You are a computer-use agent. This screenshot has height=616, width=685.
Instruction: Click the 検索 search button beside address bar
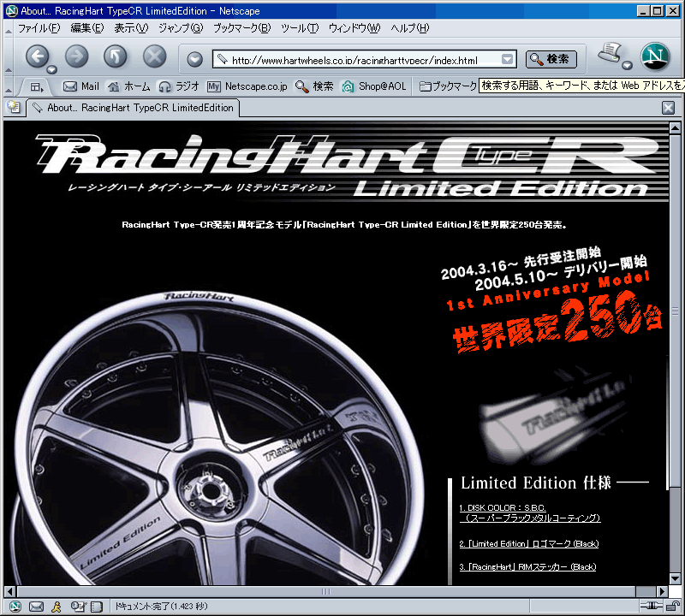pyautogui.click(x=551, y=59)
